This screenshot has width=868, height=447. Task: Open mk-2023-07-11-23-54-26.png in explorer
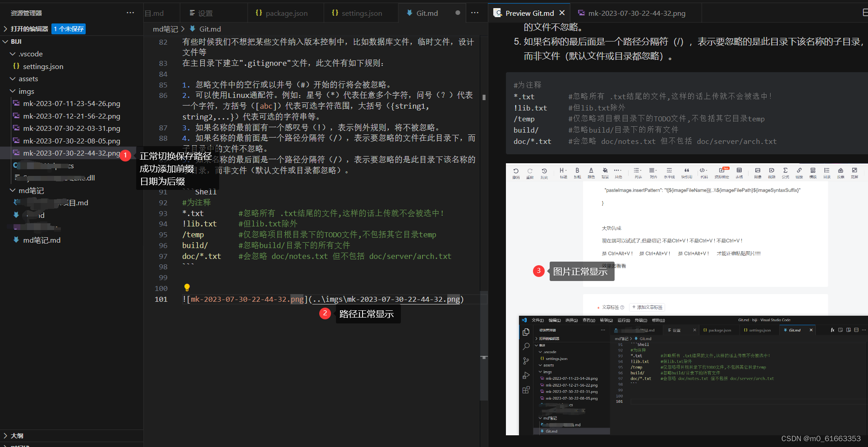pos(71,103)
